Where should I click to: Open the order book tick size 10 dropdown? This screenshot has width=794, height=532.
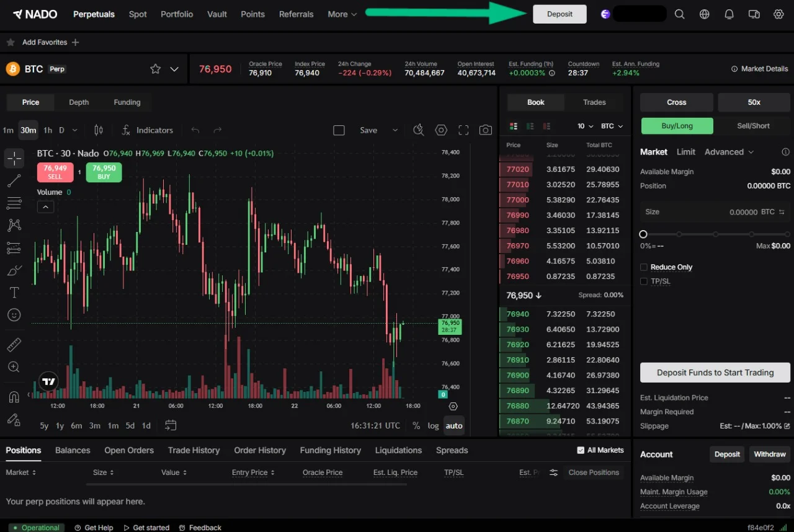tap(585, 126)
